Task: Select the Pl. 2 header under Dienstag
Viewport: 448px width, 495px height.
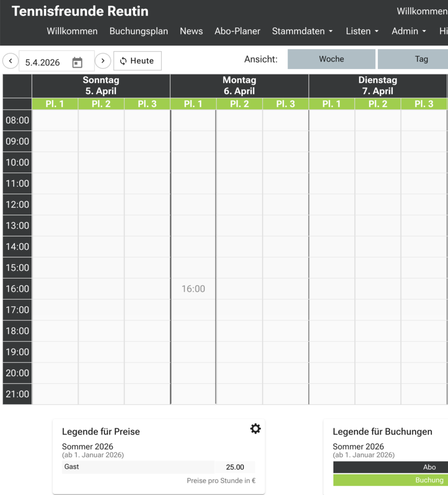Action: [x=377, y=104]
